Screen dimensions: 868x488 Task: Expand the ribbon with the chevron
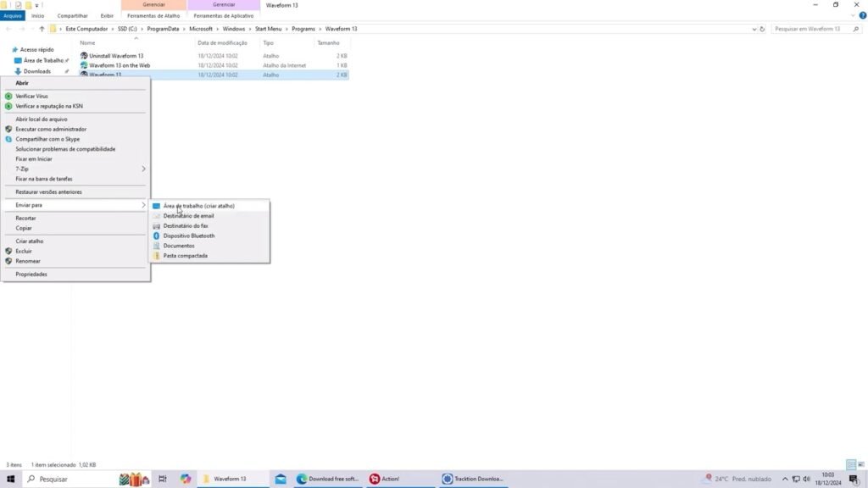click(853, 15)
